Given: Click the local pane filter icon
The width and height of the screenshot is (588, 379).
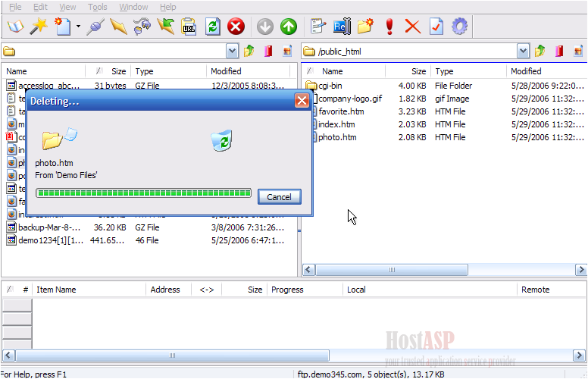Looking at the screenshot, I should 287,51.
